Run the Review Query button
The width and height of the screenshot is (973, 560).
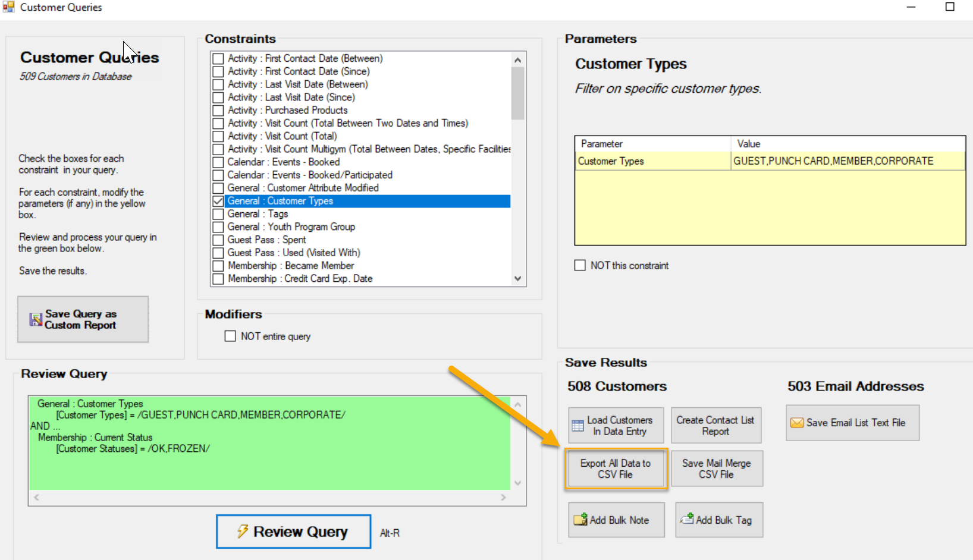click(294, 531)
